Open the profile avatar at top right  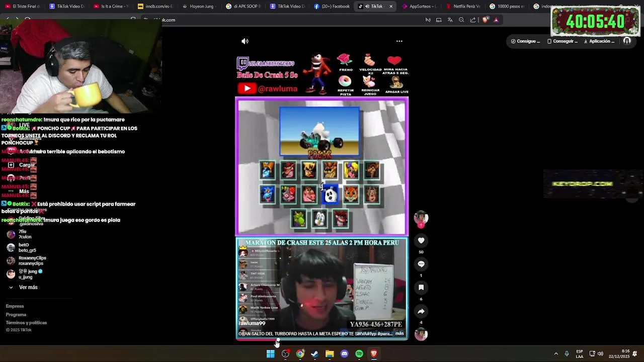tap(627, 41)
